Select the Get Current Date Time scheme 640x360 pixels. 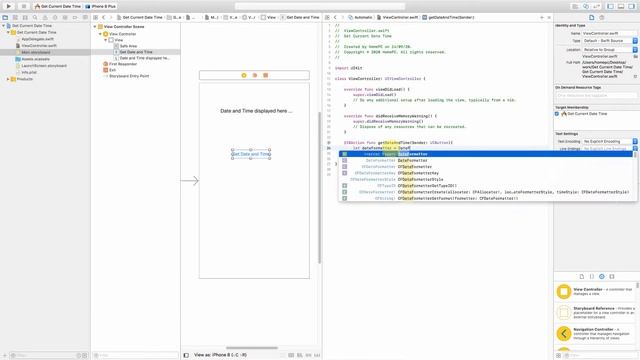tap(58, 6)
